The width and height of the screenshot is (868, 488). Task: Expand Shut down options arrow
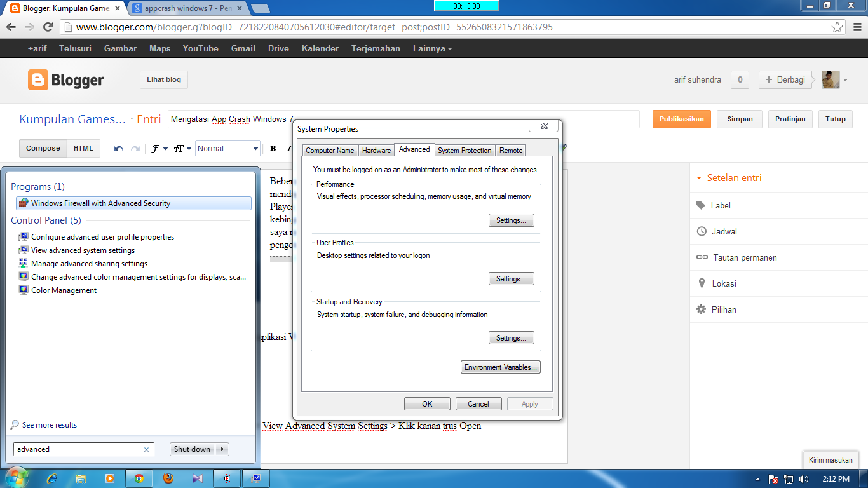click(x=222, y=449)
